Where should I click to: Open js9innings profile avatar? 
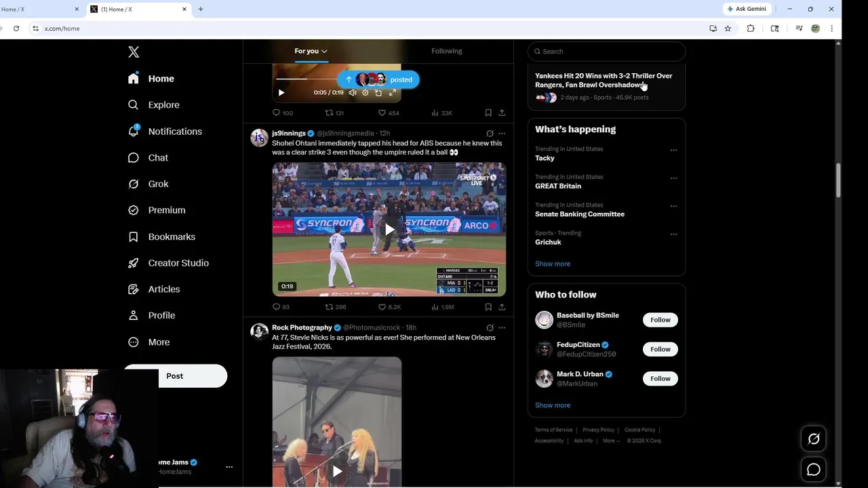click(260, 138)
